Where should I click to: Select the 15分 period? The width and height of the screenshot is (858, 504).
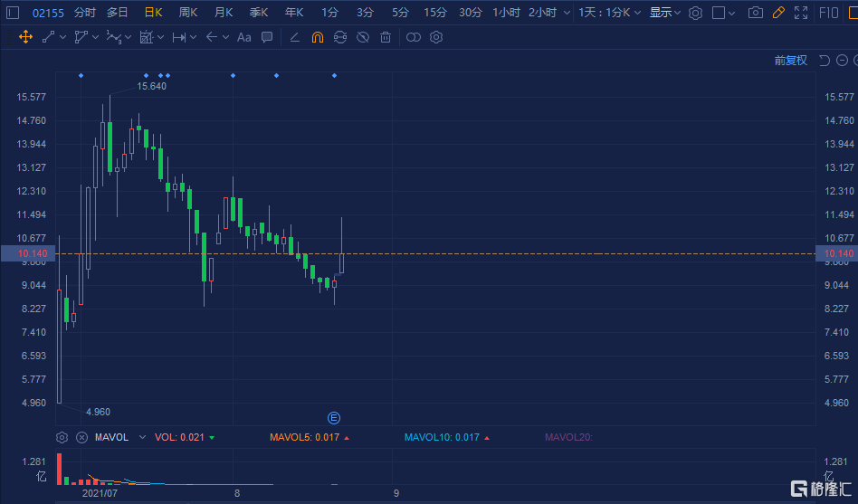[435, 13]
